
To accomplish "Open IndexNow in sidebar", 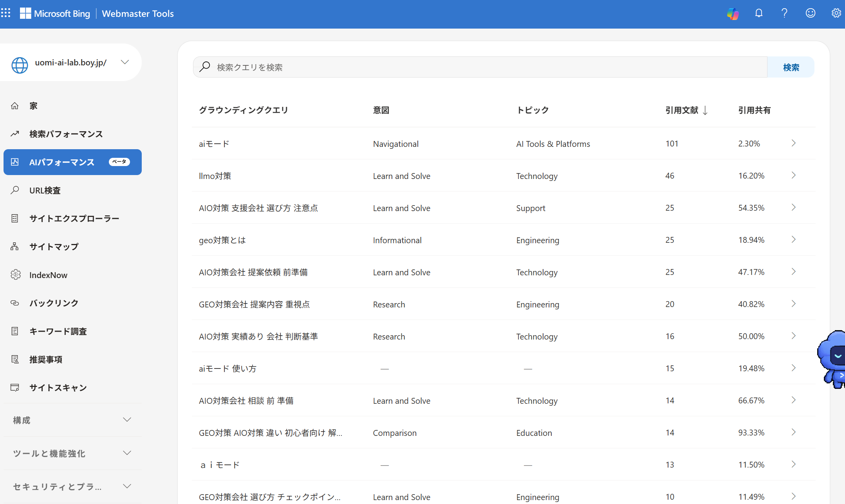I will 72,275.
